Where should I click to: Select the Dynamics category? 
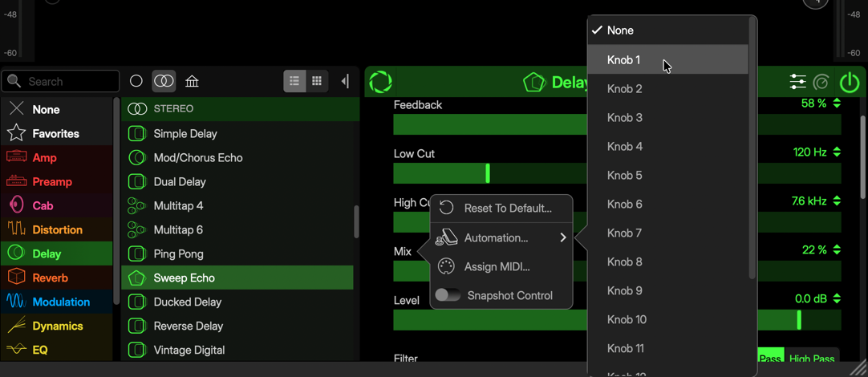pos(56,326)
